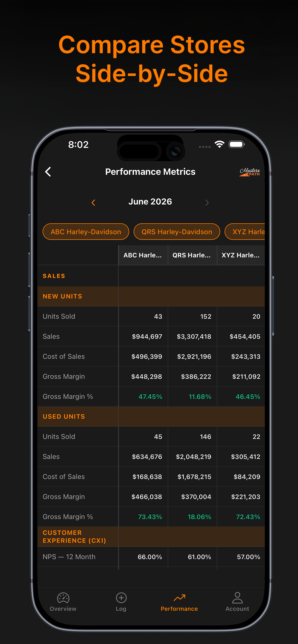Select sales value $454,405
Viewport: 298px width, 644px height.
(x=245, y=337)
